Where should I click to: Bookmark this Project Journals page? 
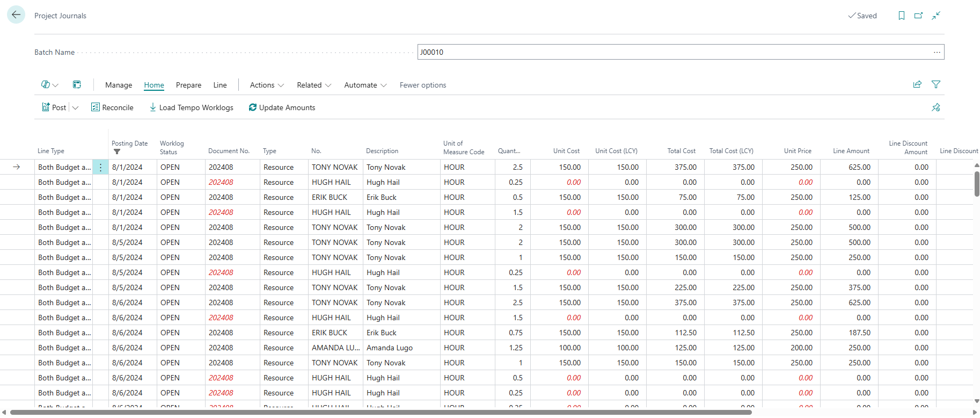click(902, 16)
